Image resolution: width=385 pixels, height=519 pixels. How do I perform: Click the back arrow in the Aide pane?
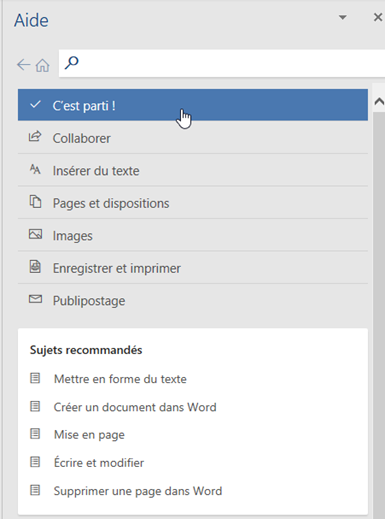coord(23,65)
